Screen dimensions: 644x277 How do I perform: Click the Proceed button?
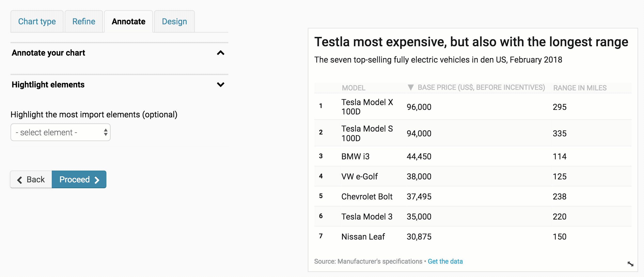coord(79,179)
